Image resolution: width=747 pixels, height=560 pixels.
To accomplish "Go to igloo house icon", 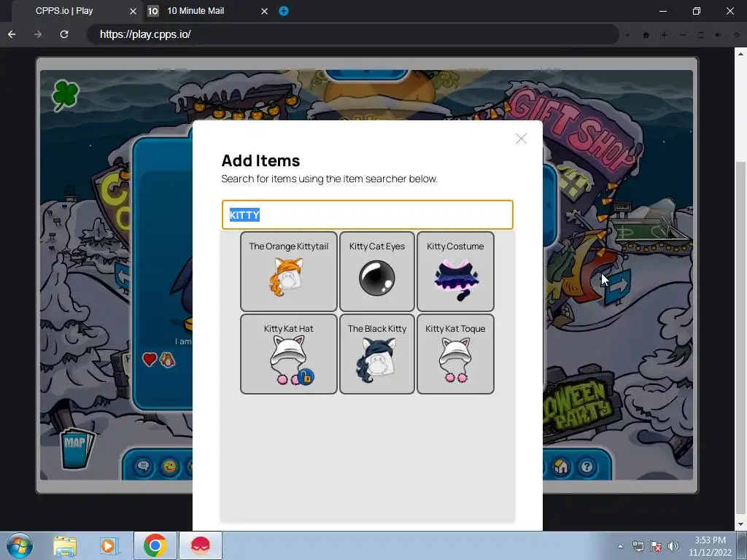I will tap(561, 466).
